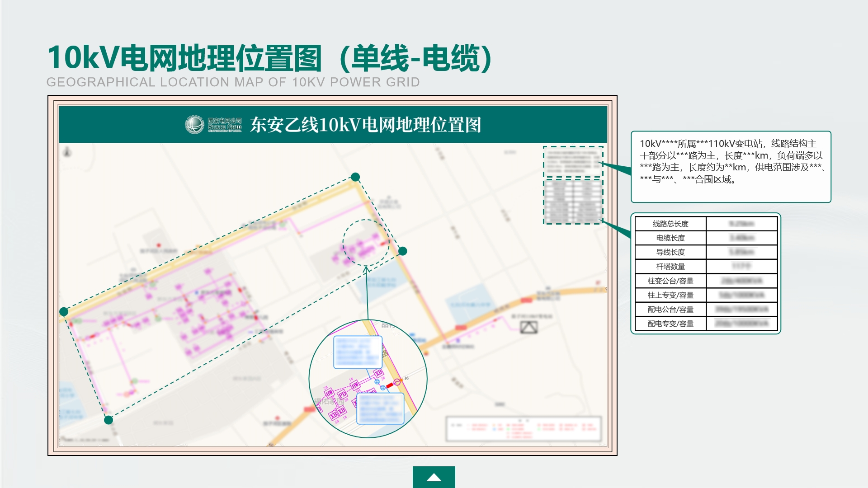
Task: Click the 东安乙线10kV电网地理位置图 map title
Action: click(365, 125)
